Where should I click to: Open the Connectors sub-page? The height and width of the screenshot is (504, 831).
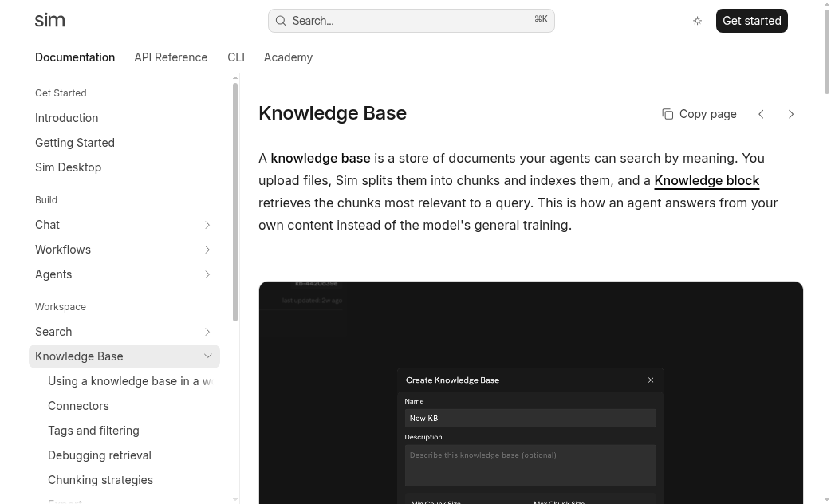78,406
